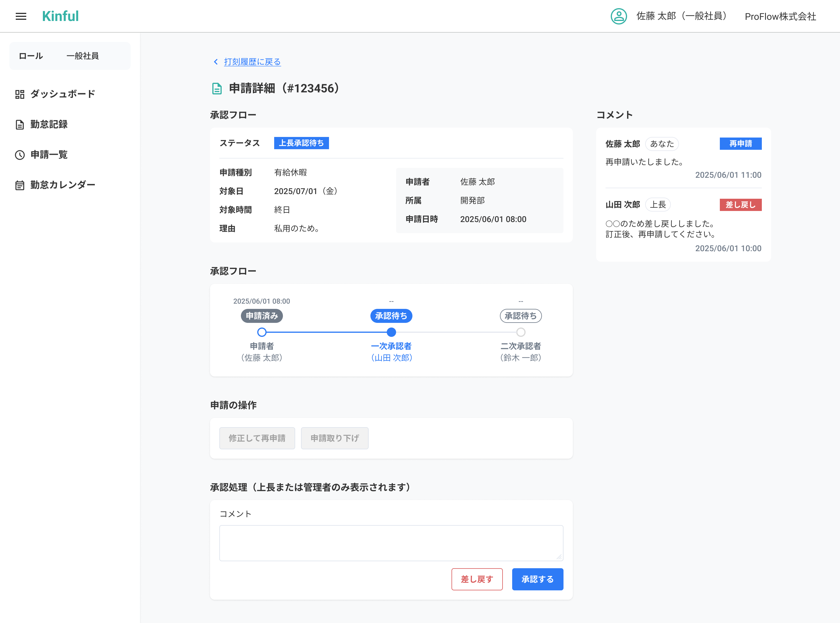
Task: Click the document icon beside 申請詳細 title
Action: [217, 89]
